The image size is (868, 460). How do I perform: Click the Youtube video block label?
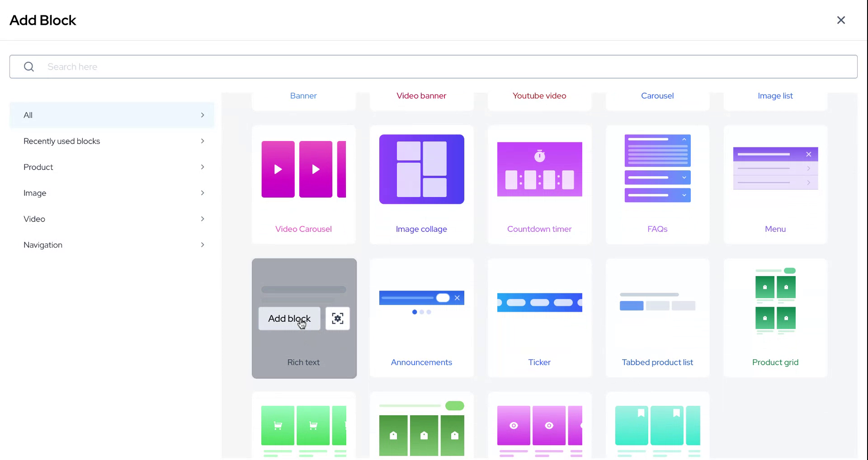pyautogui.click(x=539, y=96)
